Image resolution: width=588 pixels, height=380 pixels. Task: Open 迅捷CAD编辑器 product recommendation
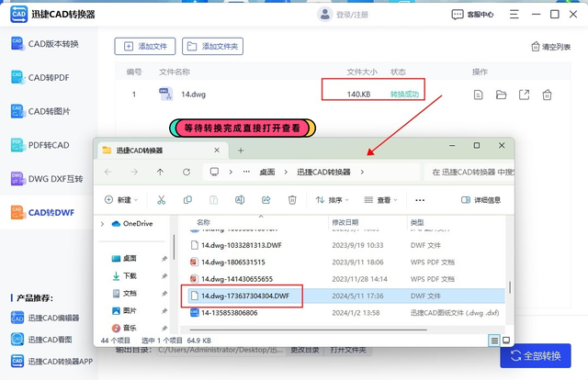tap(45, 318)
